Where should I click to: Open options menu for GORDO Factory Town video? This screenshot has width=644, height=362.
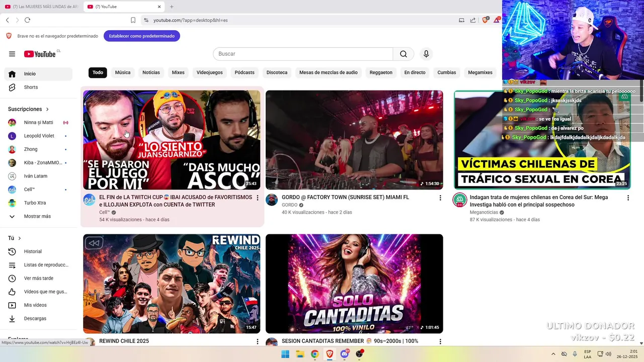tap(440, 198)
